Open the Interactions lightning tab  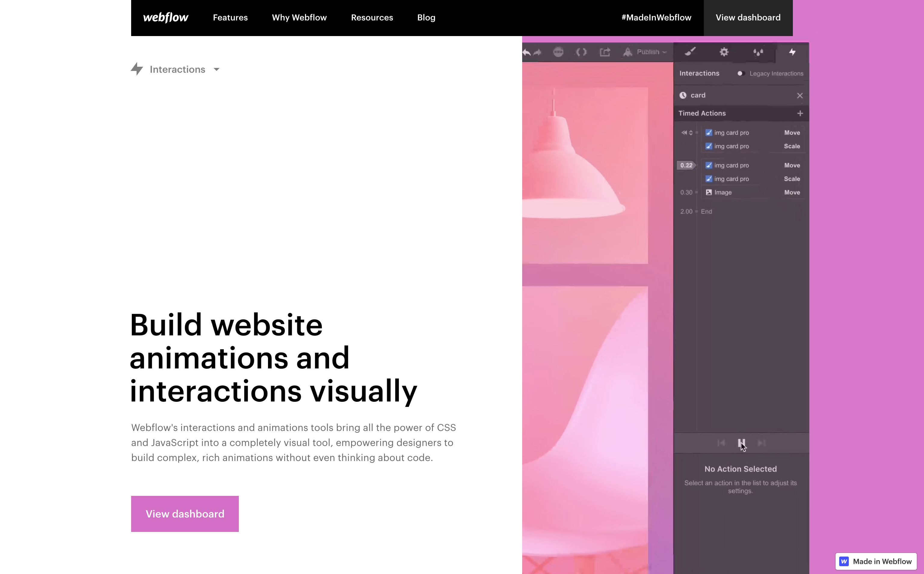click(x=792, y=52)
